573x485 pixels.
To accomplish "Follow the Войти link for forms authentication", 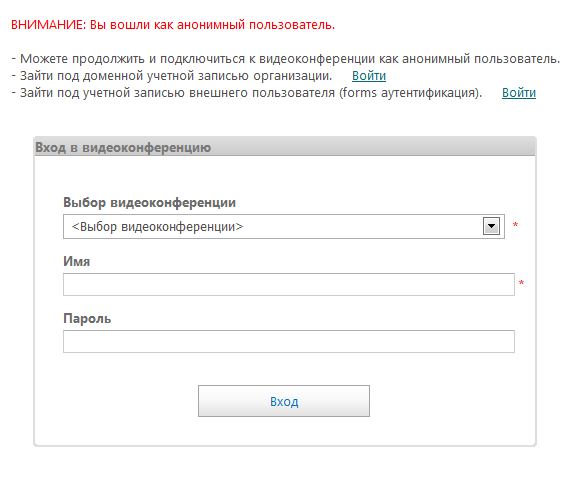I will pos(519,93).
